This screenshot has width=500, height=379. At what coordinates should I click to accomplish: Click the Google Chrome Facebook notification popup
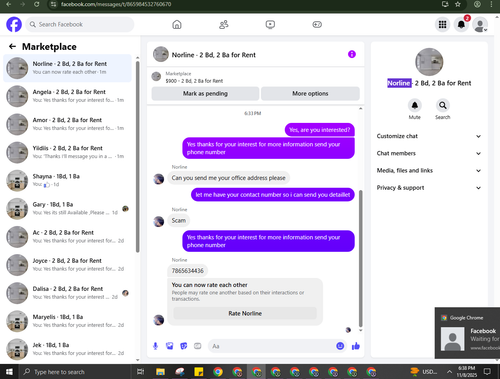click(468, 333)
